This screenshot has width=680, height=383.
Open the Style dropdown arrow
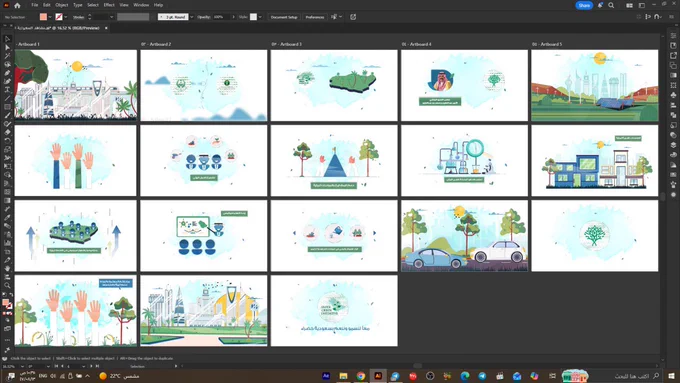pyautogui.click(x=260, y=17)
